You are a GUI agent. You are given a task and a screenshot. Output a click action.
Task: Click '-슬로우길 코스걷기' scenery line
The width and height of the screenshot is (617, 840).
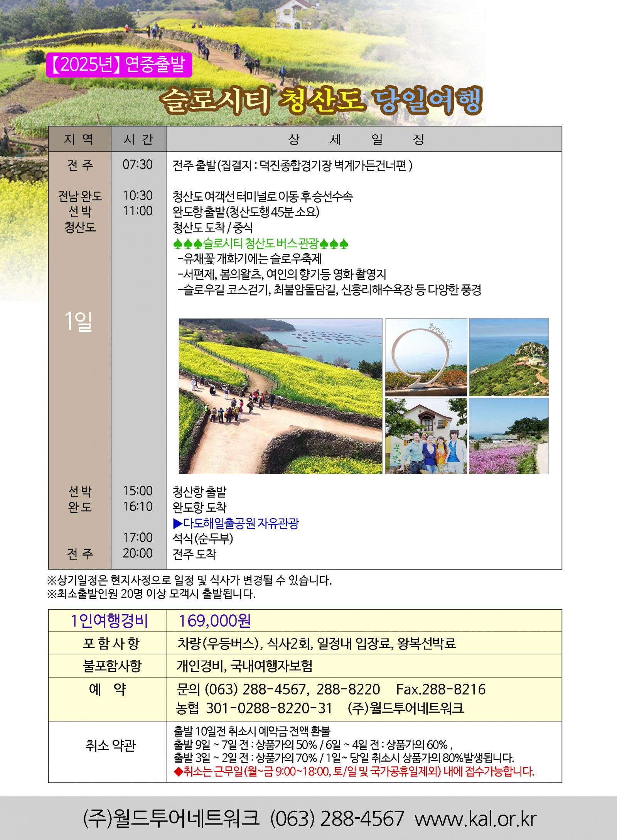coord(329,290)
